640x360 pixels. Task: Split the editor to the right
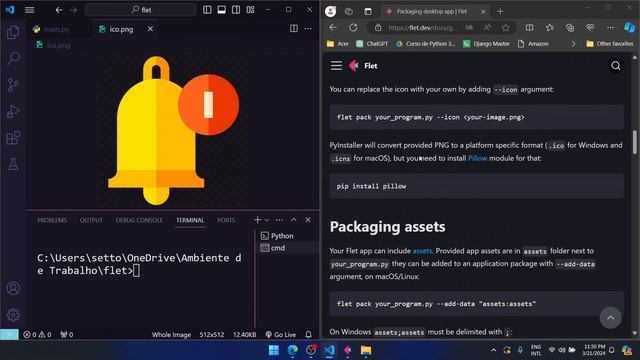pos(294,29)
